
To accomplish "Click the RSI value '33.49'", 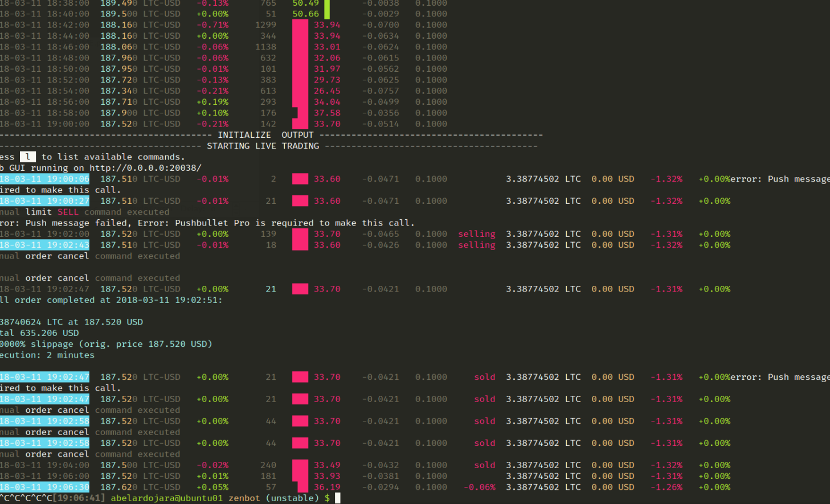I will coord(327,465).
